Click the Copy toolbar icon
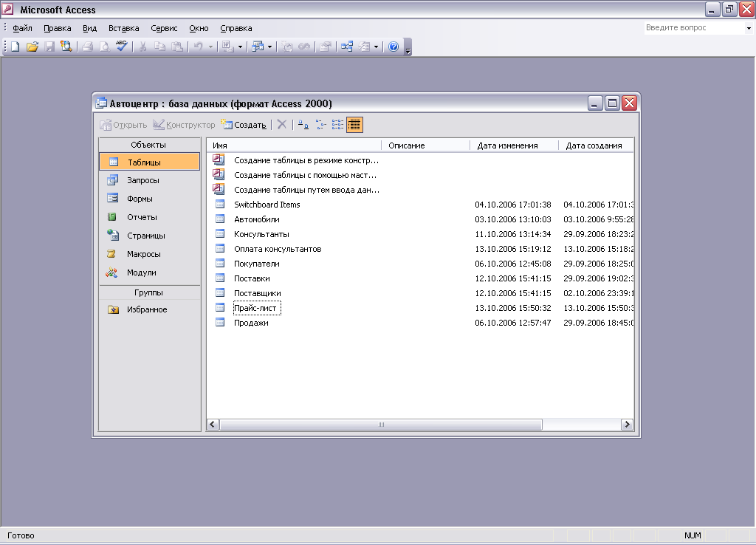756x545 pixels. pyautogui.click(x=159, y=47)
